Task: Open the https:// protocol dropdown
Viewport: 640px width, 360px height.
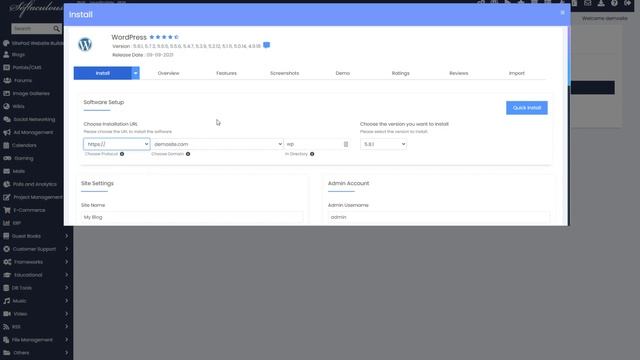Action: 116,144
